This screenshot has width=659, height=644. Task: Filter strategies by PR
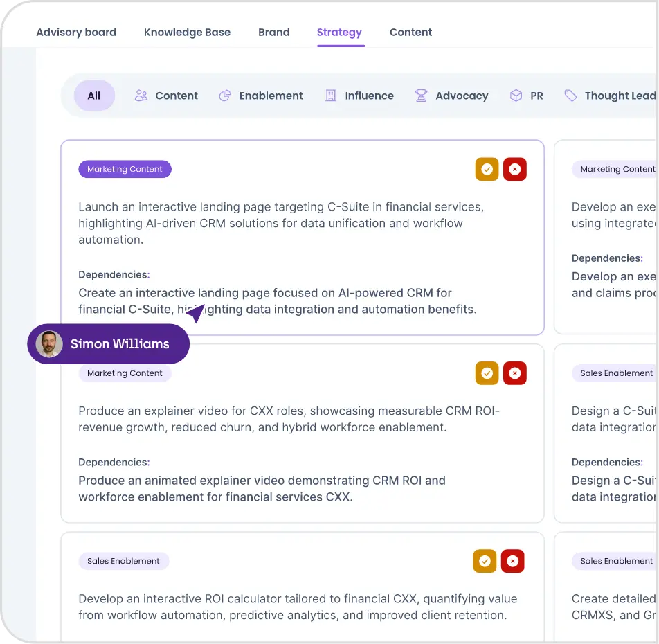coord(526,96)
